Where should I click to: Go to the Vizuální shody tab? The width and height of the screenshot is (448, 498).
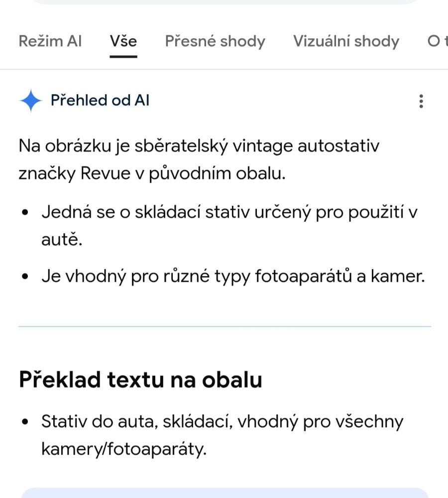(x=346, y=41)
